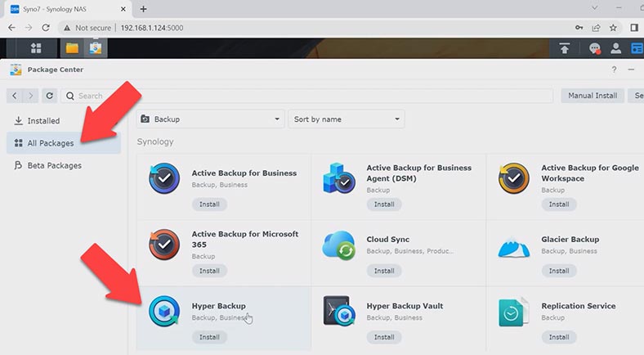Open the Hyper Backup title text

pos(218,306)
